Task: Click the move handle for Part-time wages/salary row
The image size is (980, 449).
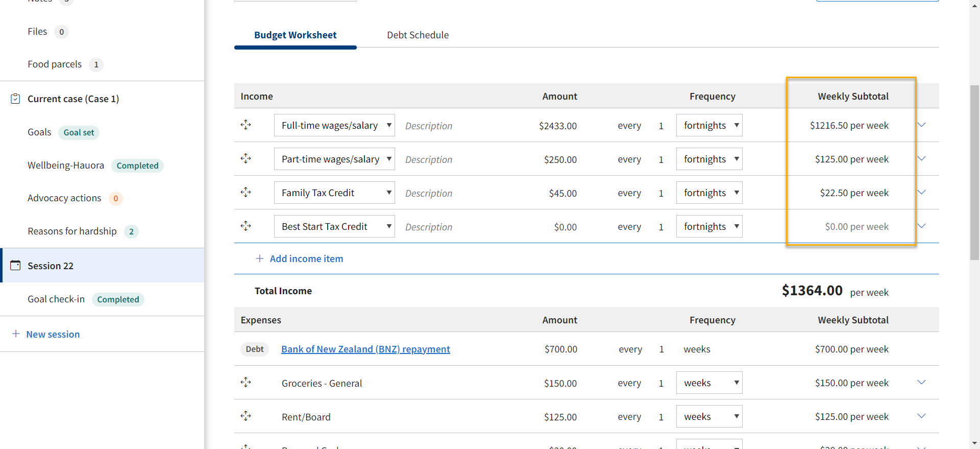Action: [246, 158]
